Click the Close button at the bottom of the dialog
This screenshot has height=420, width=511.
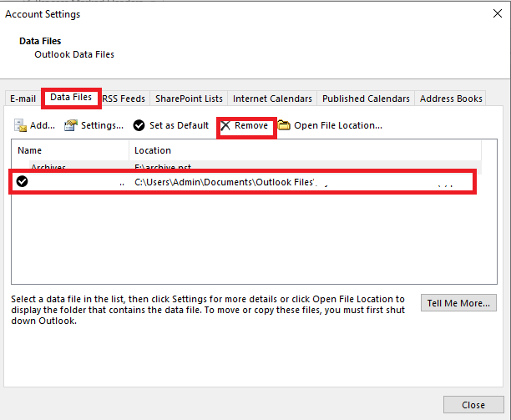473,405
